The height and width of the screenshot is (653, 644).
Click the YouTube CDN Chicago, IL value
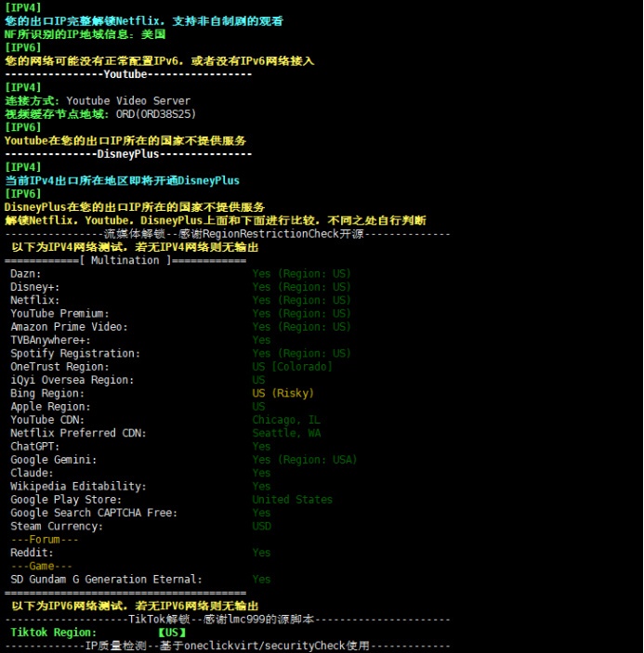click(285, 420)
